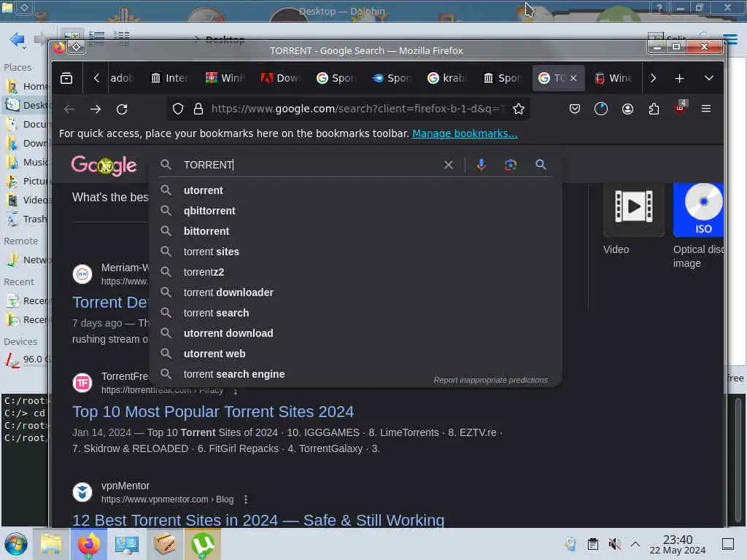Focus the Firefox URL address bar
This screenshot has height=560, width=747.
357,109
